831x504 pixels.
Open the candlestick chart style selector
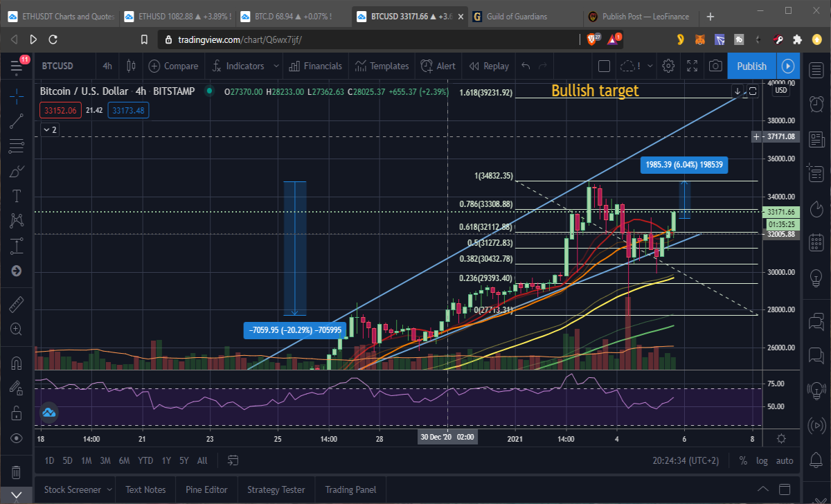point(131,66)
